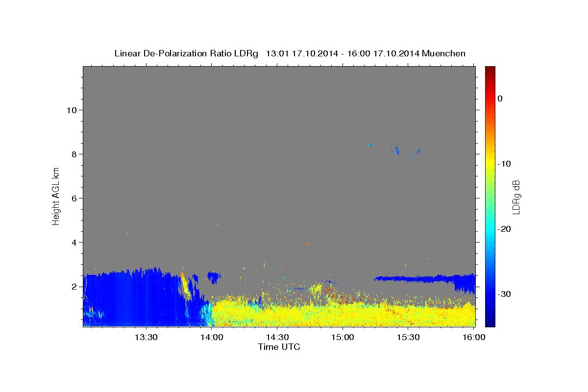Click the height tick label 6
This screenshot has height=392, width=588.
click(73, 198)
